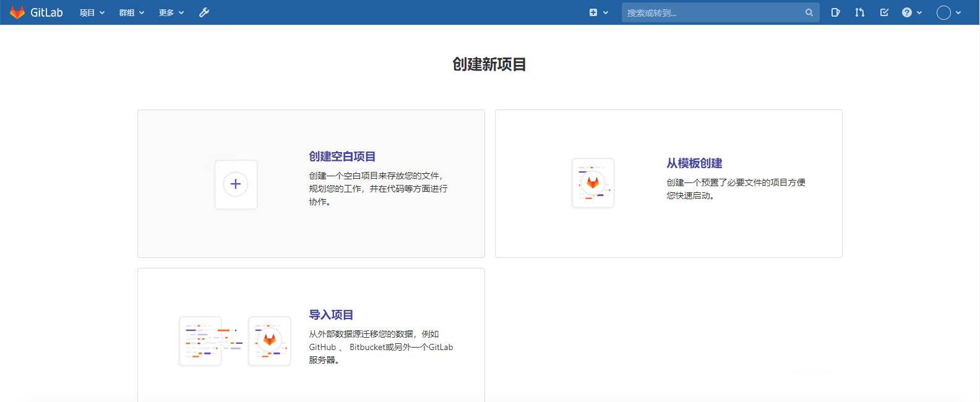This screenshot has width=980, height=402.
Task: Click the template description text
Action: coord(736,189)
